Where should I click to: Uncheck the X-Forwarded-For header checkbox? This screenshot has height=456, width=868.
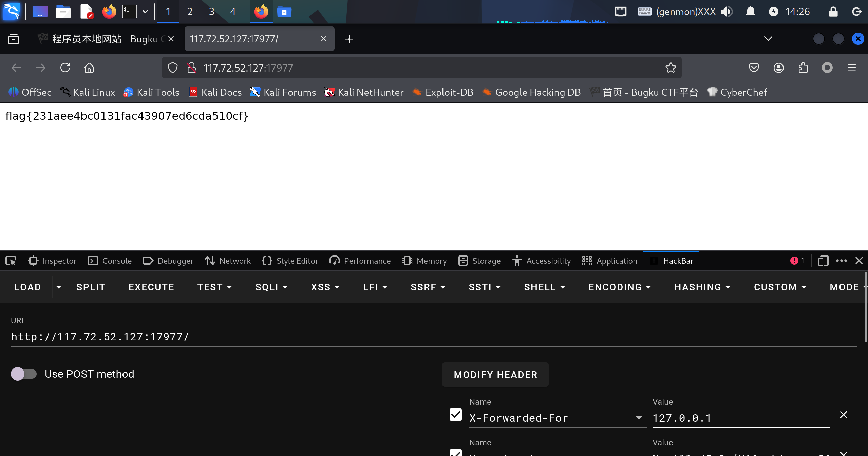455,415
